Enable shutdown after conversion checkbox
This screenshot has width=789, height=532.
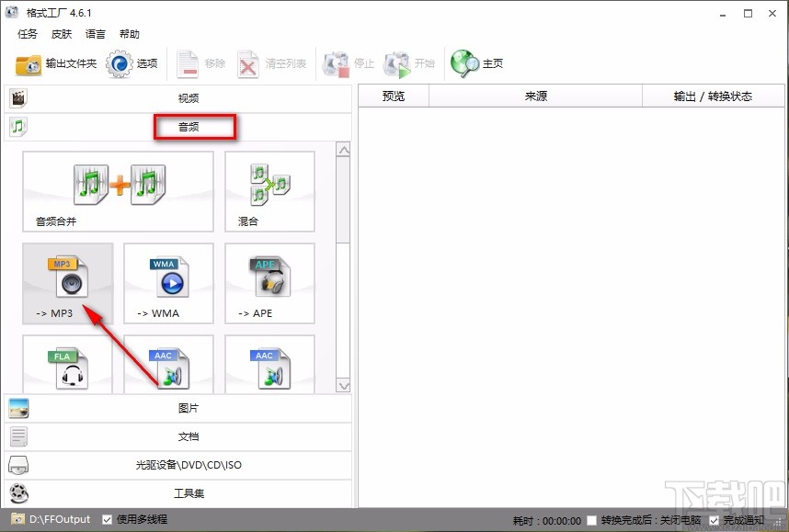(591, 519)
